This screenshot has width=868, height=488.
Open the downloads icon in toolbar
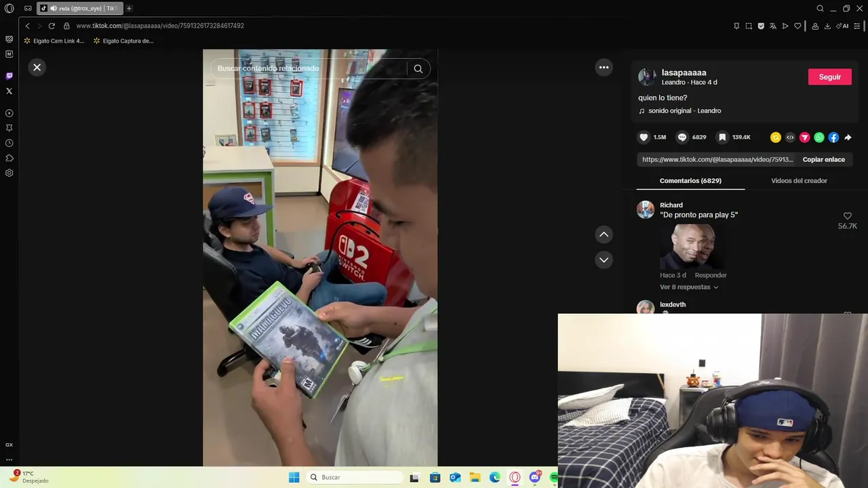(827, 26)
